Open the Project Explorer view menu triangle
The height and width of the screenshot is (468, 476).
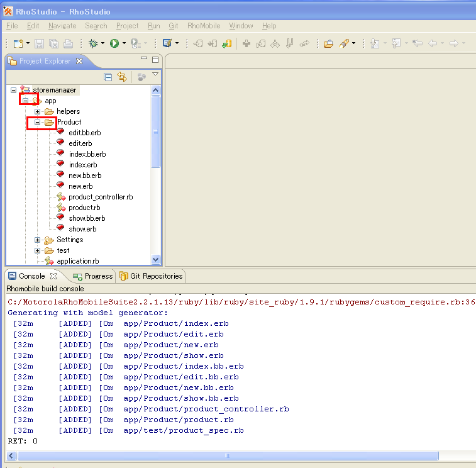pos(155,74)
